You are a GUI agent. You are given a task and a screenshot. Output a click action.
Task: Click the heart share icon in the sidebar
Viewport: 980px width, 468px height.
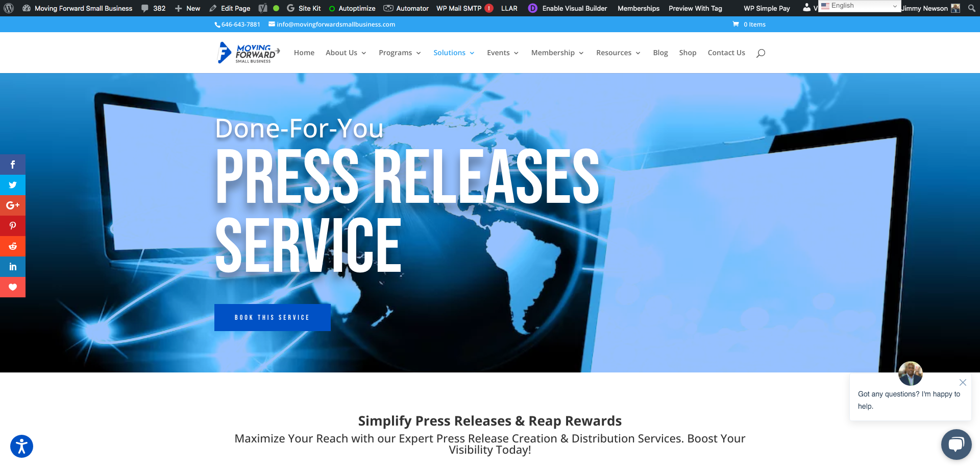12,287
